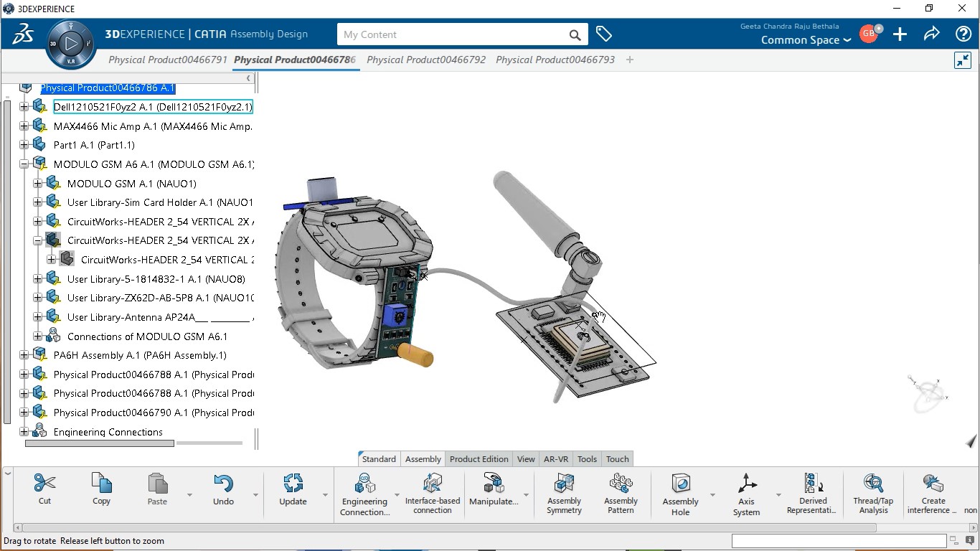This screenshot has height=551, width=980.
Task: Open the Manipulate dropdown arrow
Action: pos(527,495)
